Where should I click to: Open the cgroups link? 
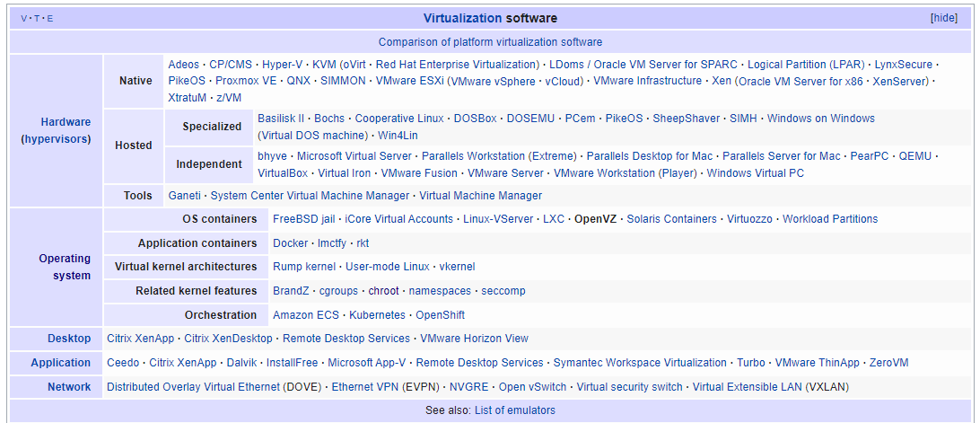coord(338,291)
